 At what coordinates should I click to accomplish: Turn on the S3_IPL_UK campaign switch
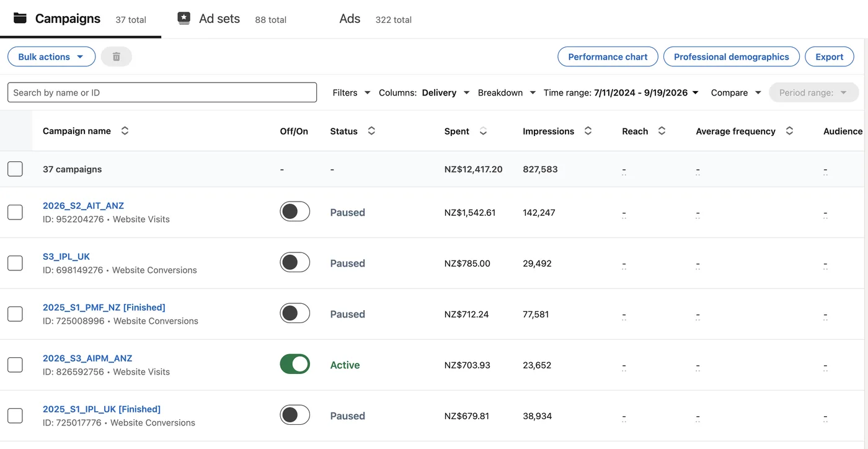tap(294, 263)
